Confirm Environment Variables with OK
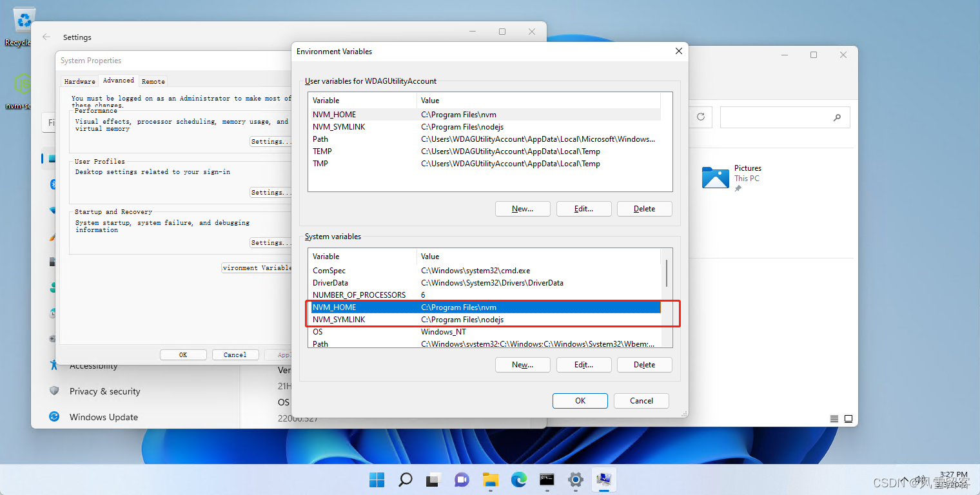The width and height of the screenshot is (980, 495). pyautogui.click(x=580, y=401)
